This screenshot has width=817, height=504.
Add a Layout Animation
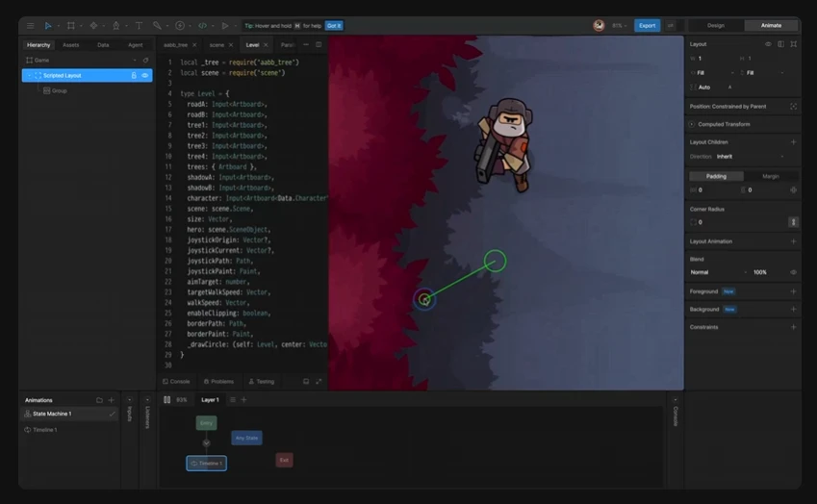pos(793,241)
